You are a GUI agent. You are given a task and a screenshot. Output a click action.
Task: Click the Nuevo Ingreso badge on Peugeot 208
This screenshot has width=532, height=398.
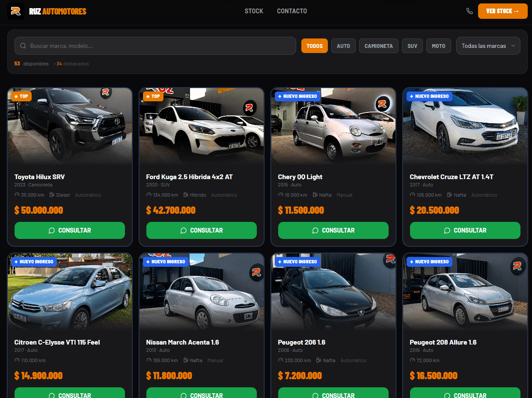(x=429, y=262)
